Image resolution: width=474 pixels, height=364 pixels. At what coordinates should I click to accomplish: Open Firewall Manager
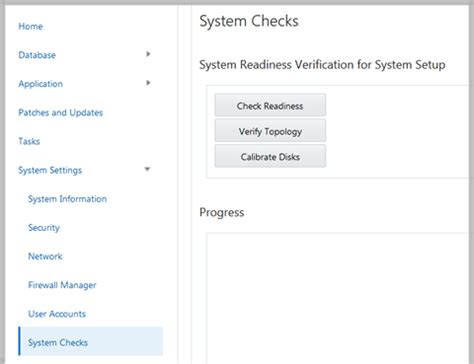(x=62, y=285)
